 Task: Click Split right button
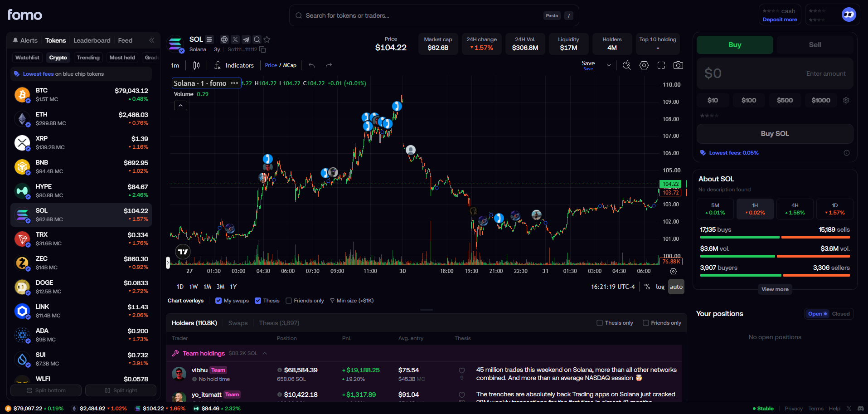coord(121,390)
